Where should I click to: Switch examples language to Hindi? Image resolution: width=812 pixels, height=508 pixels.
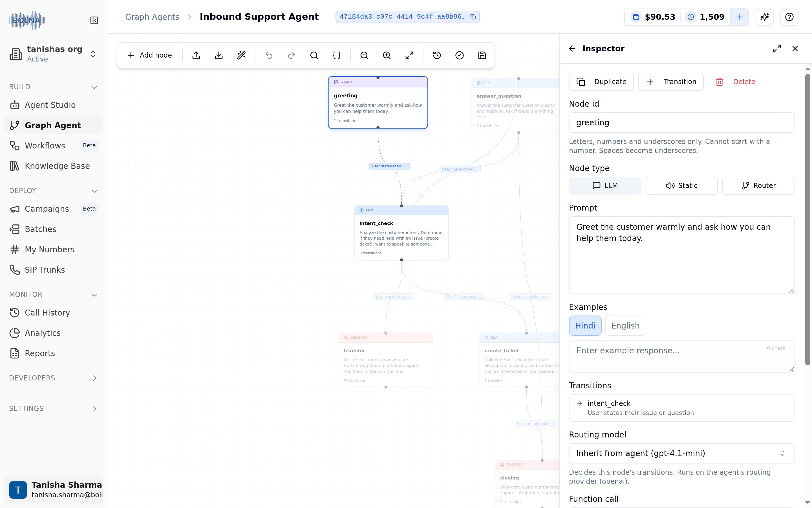point(585,326)
